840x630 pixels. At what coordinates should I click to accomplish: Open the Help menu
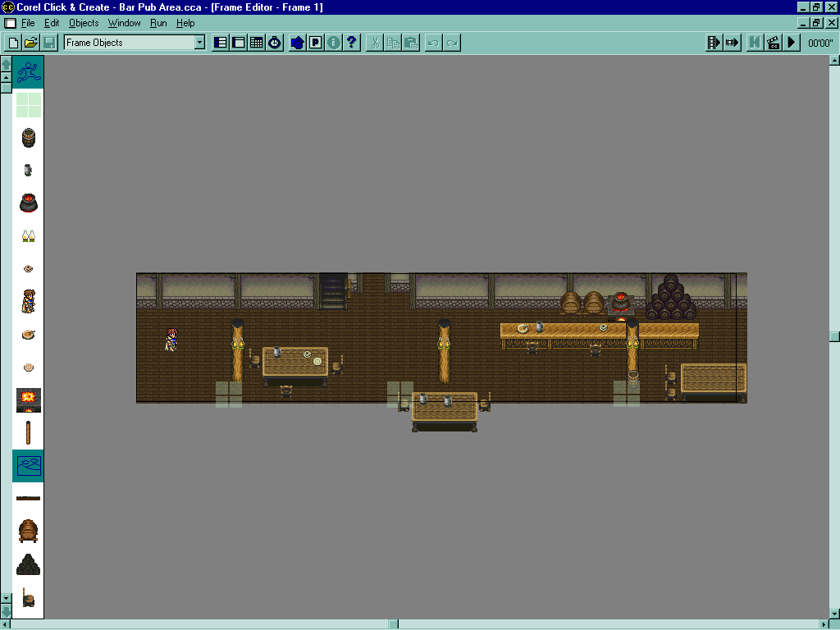(185, 23)
